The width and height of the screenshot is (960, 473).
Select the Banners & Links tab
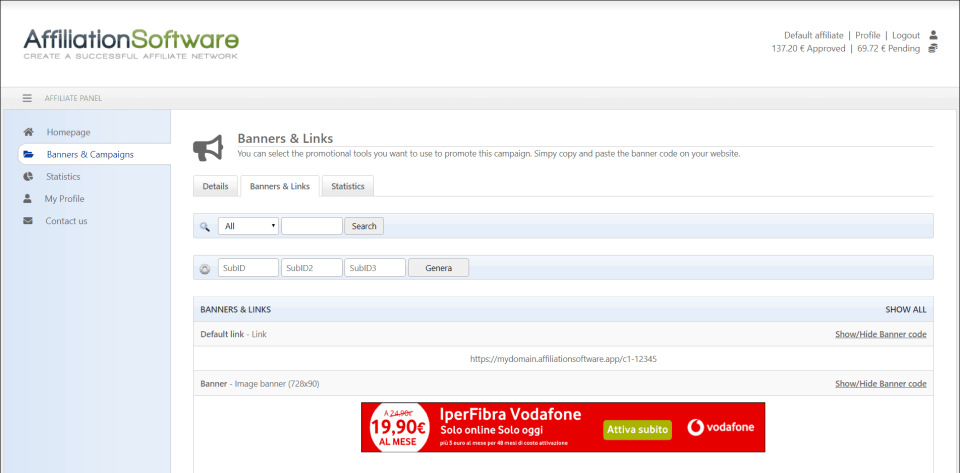click(x=280, y=186)
